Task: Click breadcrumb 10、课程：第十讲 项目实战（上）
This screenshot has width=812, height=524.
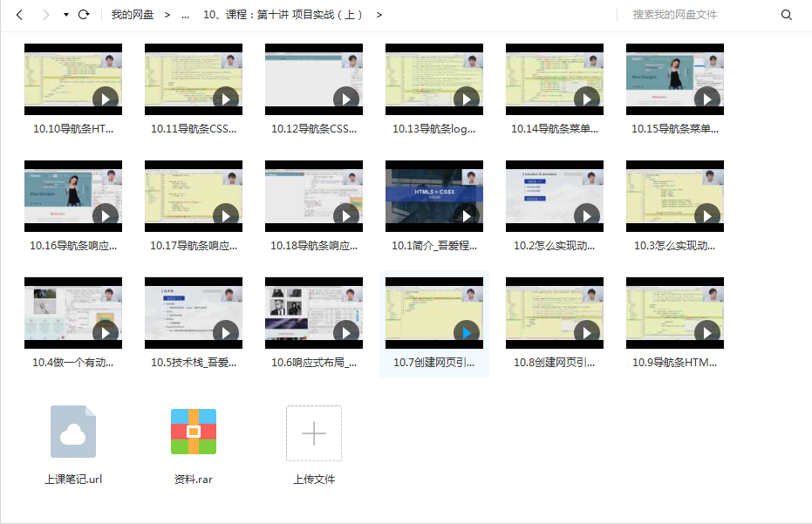Action: (283, 15)
